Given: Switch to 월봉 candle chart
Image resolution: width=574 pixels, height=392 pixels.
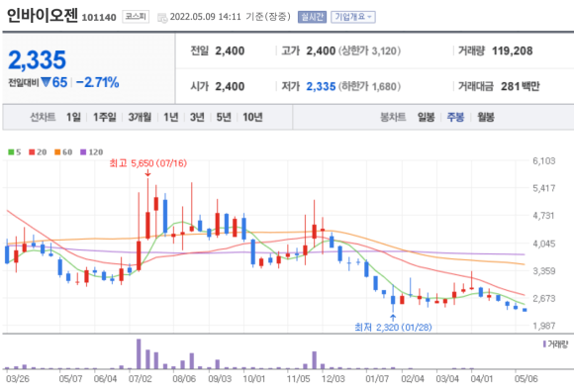Looking at the screenshot, I should click(x=486, y=117).
